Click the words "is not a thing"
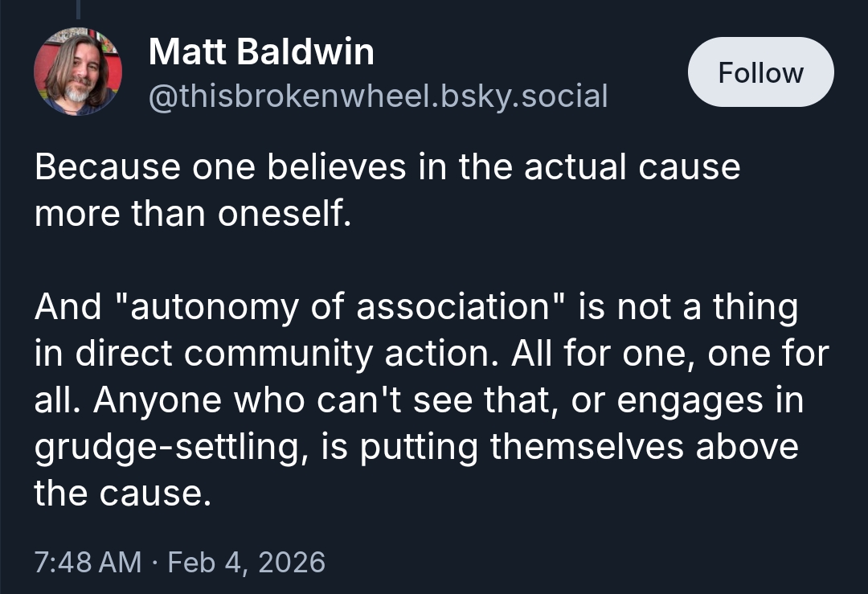The height and width of the screenshot is (594, 868). (687, 308)
